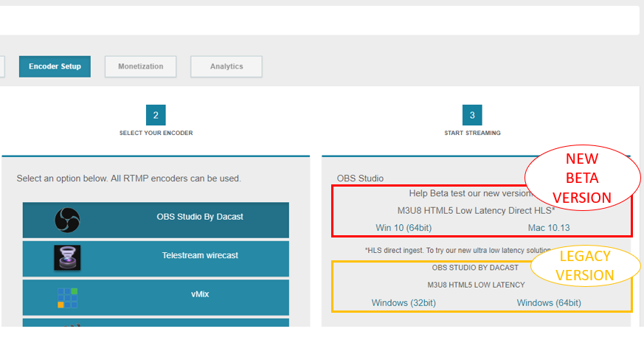Click step 2 number box
The image size is (644, 340).
pyautogui.click(x=156, y=115)
